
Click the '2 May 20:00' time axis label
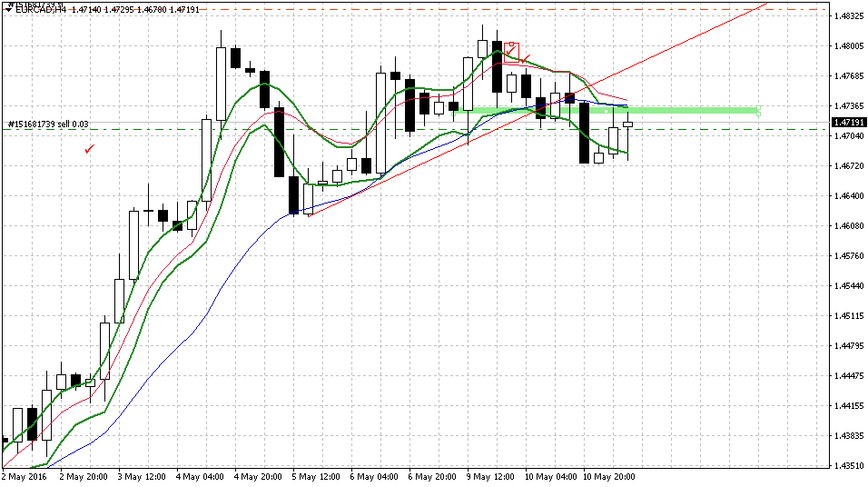tap(83, 476)
